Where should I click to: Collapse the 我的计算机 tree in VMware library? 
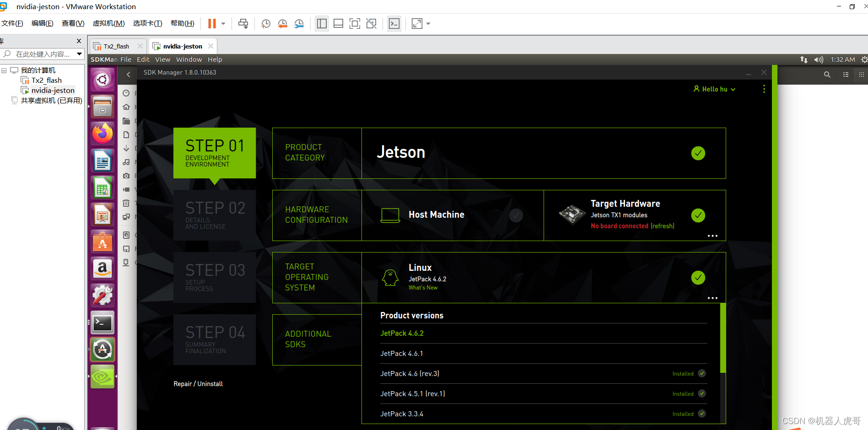point(4,70)
